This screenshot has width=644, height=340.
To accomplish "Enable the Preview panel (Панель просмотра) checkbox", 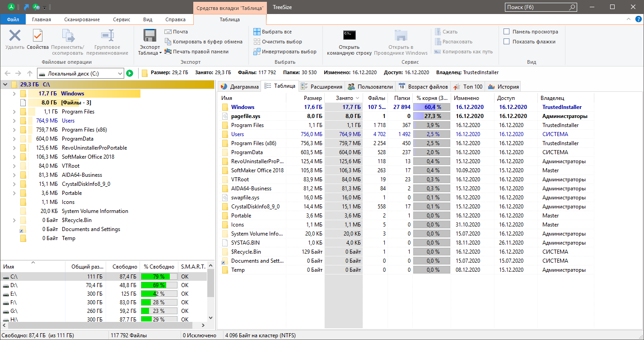I will (507, 32).
